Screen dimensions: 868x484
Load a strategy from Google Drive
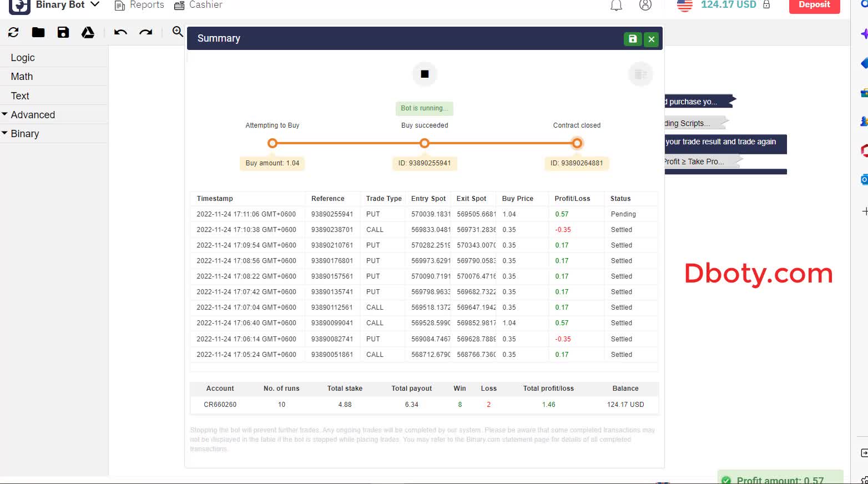coord(88,32)
